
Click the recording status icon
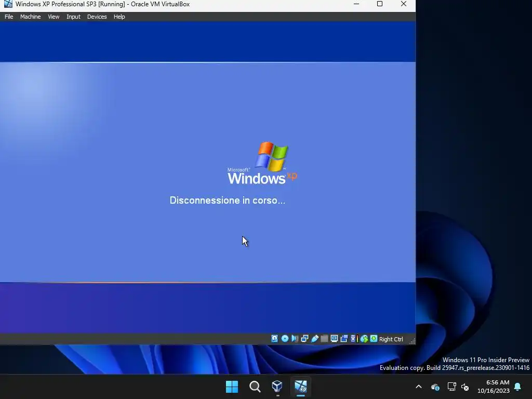coord(344,339)
